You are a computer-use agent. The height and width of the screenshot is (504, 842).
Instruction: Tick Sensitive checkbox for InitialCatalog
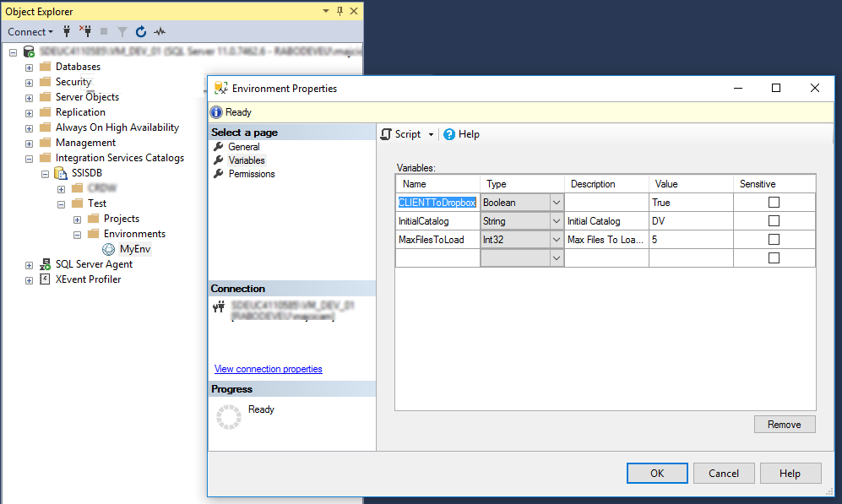[774, 220]
